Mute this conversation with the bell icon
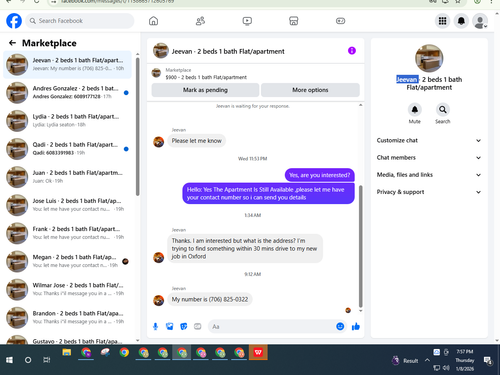The height and width of the screenshot is (375, 500). [415, 109]
